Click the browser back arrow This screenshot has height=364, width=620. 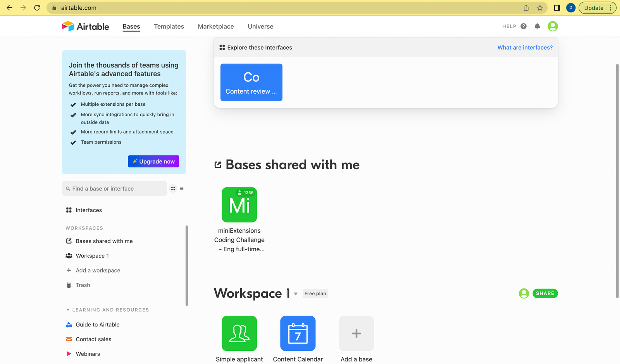9,8
